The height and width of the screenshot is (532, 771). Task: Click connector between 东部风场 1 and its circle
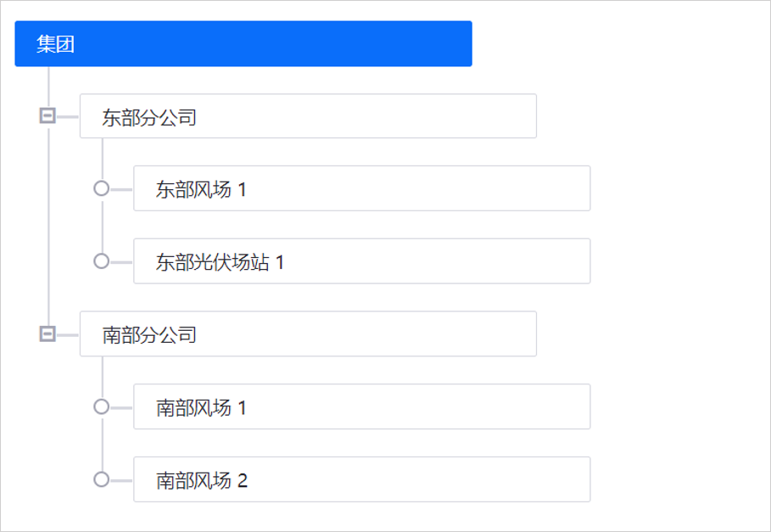(x=121, y=188)
